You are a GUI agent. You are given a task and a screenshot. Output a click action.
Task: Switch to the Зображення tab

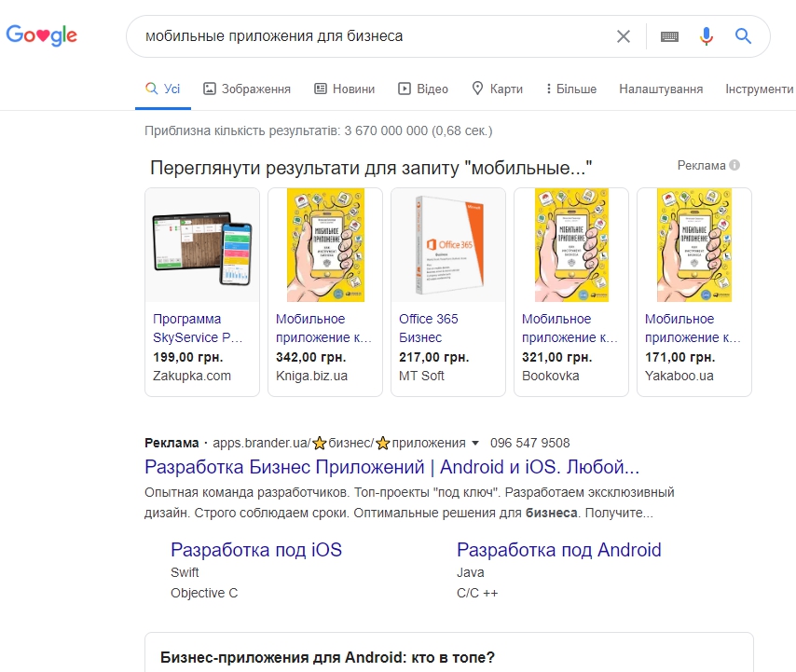tap(247, 89)
